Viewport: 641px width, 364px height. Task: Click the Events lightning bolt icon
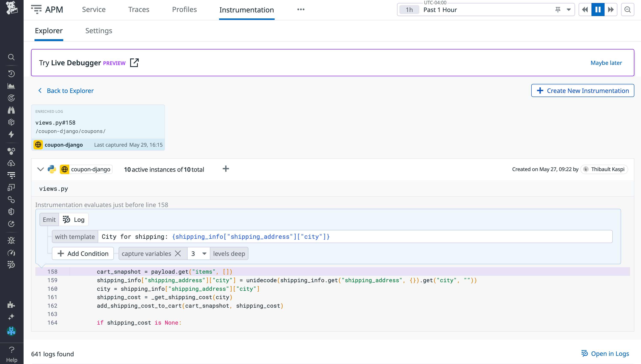11,134
